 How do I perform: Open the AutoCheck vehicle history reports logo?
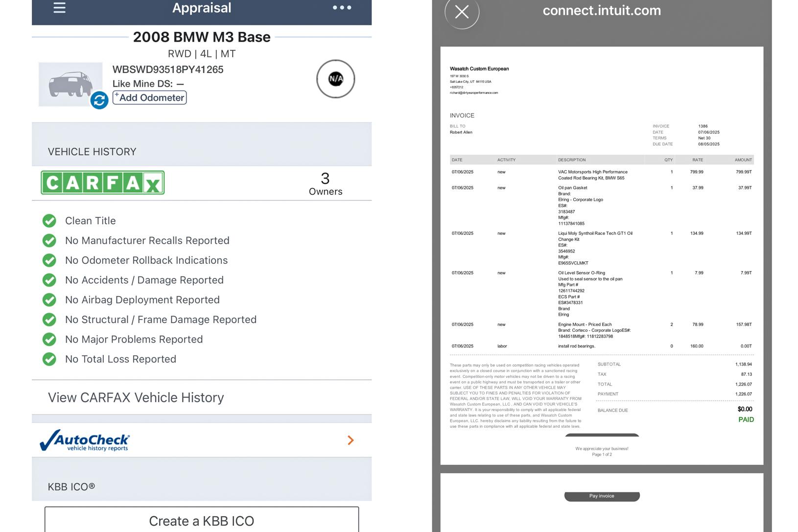(85, 440)
